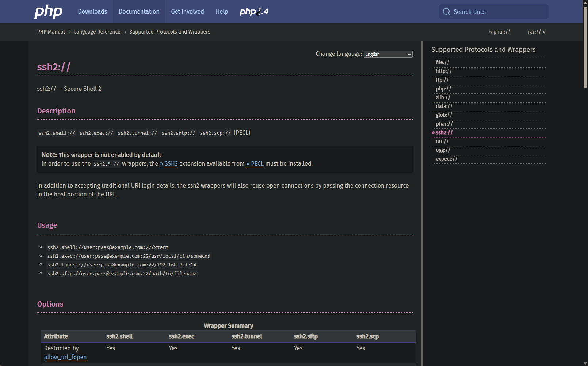The height and width of the screenshot is (366, 588).
Task: Click PHP Manual breadcrumb
Action: pos(51,32)
